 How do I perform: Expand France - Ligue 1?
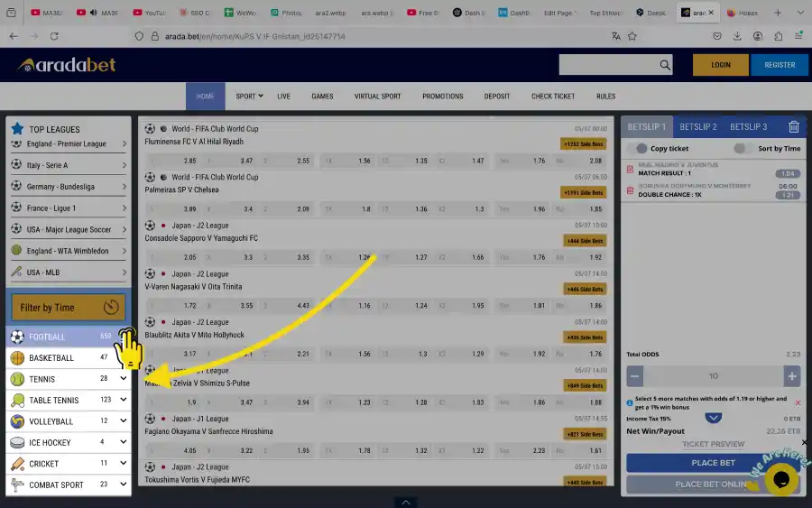coord(125,208)
